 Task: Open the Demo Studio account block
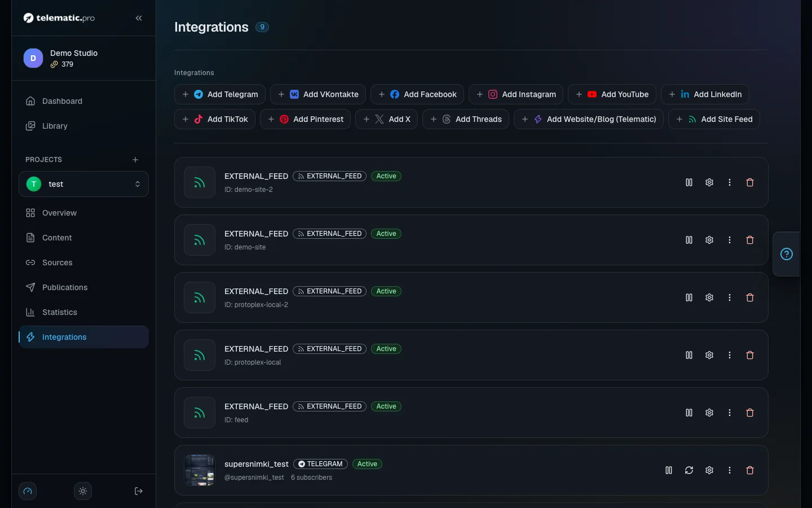point(83,58)
